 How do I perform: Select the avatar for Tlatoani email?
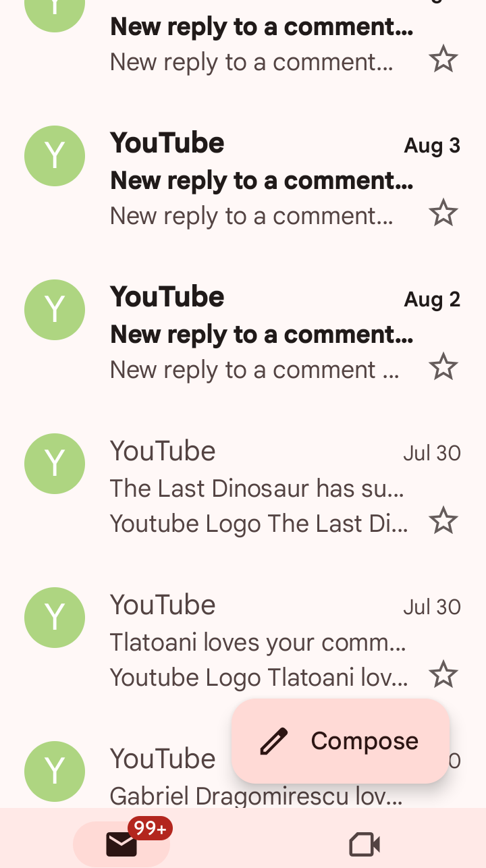click(55, 618)
